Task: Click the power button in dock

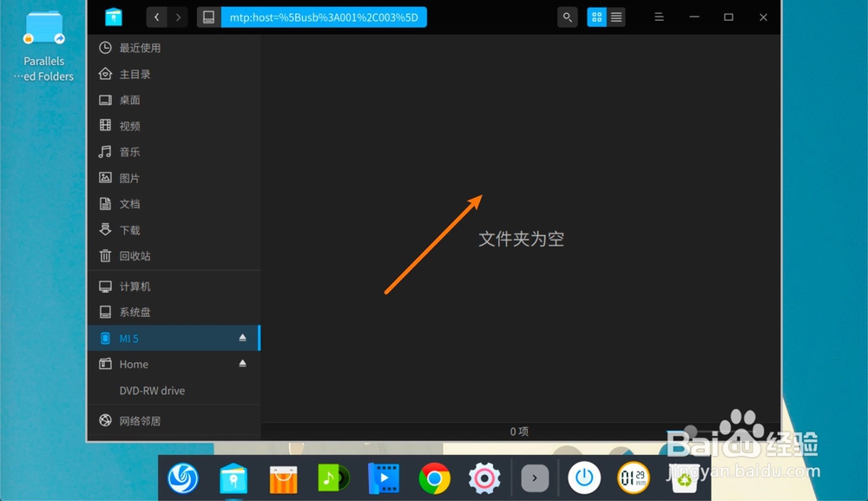Action: (x=584, y=478)
